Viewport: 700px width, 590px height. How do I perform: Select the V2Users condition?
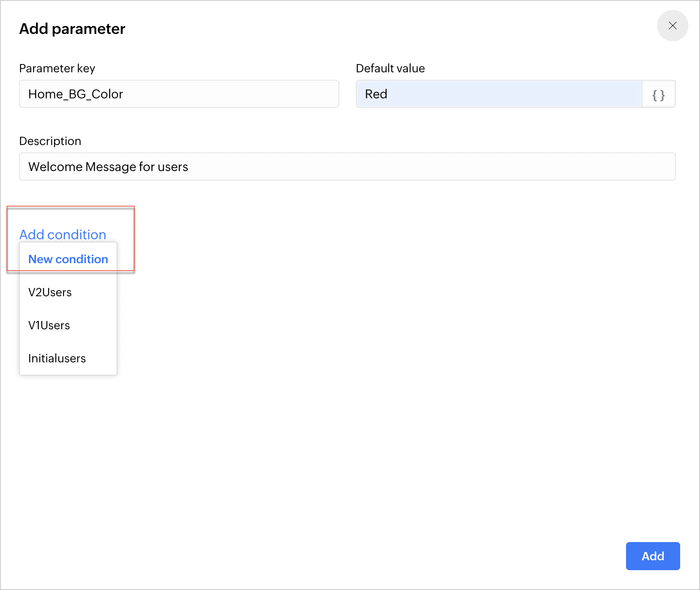click(68, 292)
